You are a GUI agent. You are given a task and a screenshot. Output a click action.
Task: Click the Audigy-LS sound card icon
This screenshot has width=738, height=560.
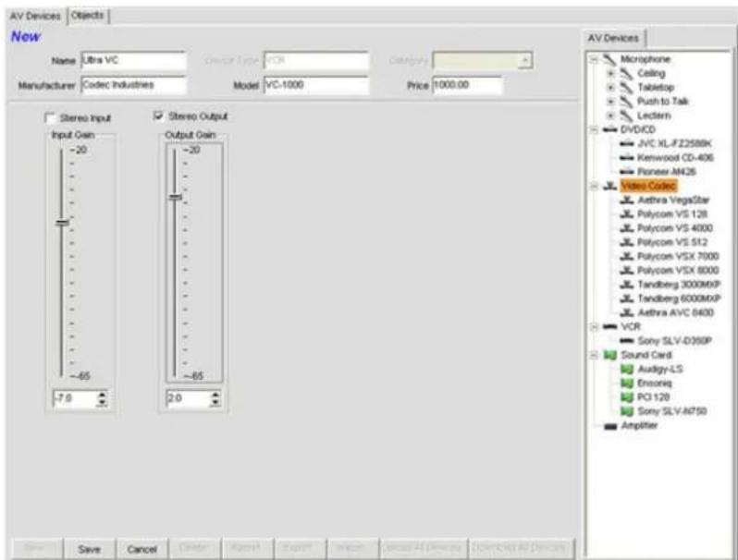[x=627, y=369]
